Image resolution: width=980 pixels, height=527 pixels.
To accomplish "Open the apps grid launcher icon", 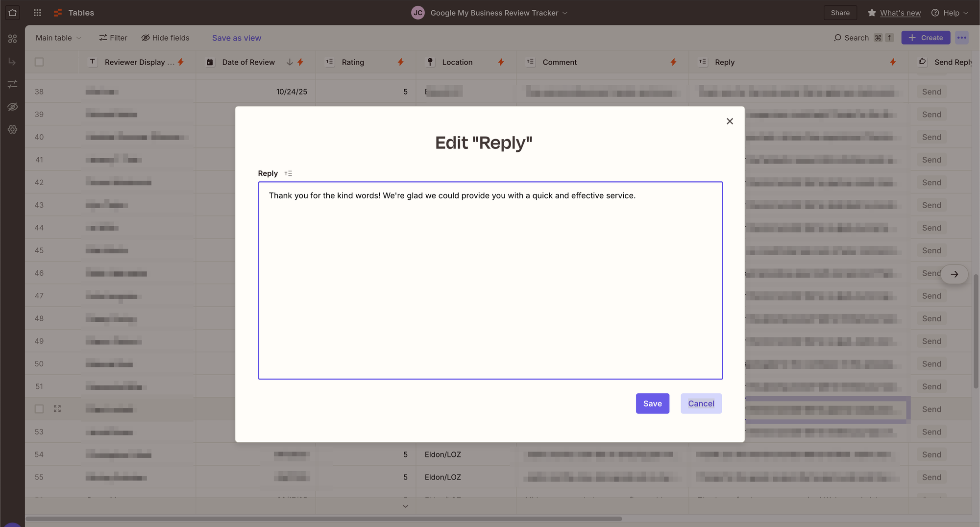I will 37,13.
